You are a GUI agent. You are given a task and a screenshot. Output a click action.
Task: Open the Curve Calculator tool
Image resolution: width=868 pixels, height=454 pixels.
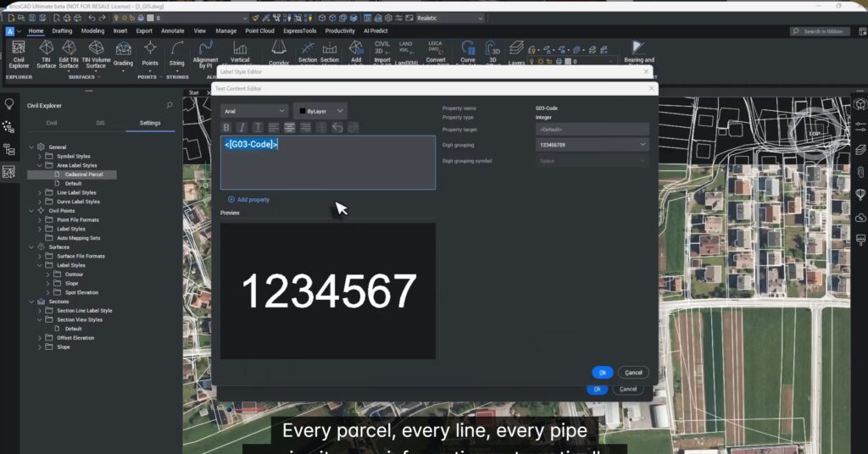468,53
